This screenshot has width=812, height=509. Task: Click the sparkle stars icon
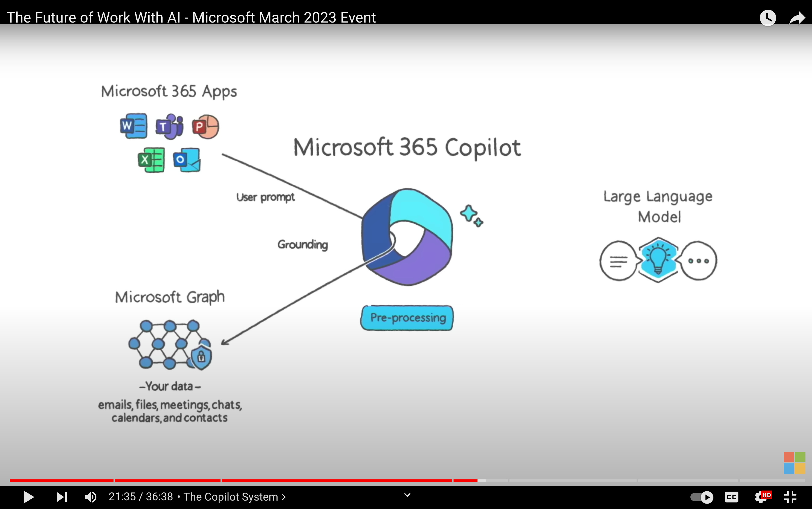click(x=471, y=216)
